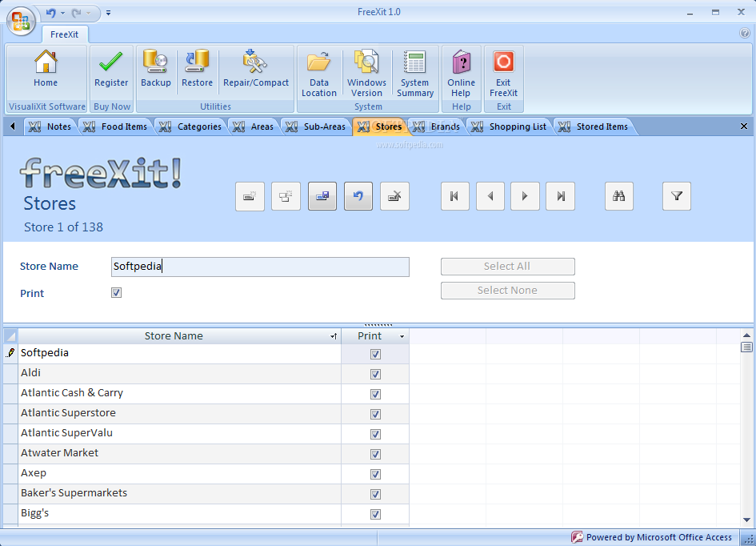
Task: Select the Aldi row selector
Action: click(x=10, y=374)
